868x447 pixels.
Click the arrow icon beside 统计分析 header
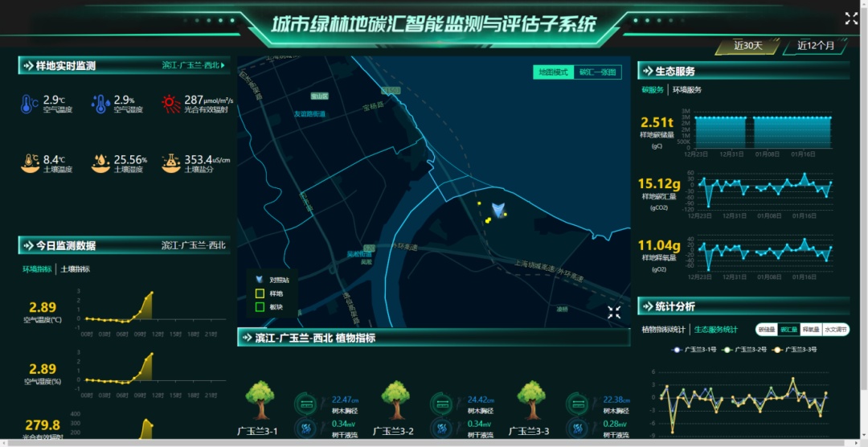pyautogui.click(x=647, y=306)
